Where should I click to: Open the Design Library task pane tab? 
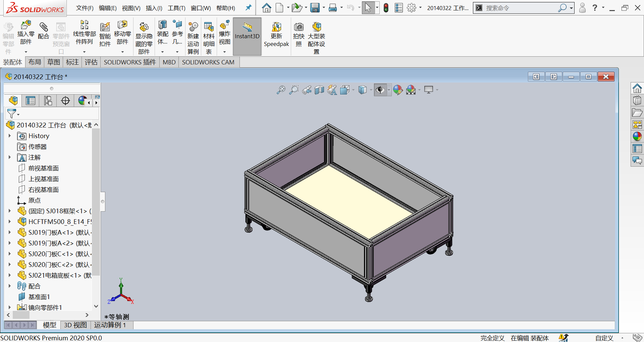pyautogui.click(x=637, y=100)
